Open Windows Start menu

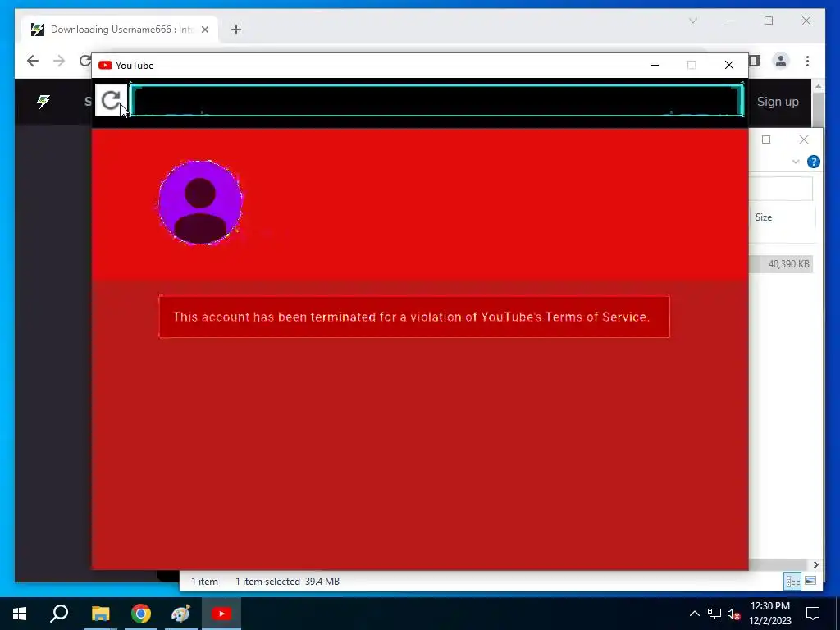20,614
